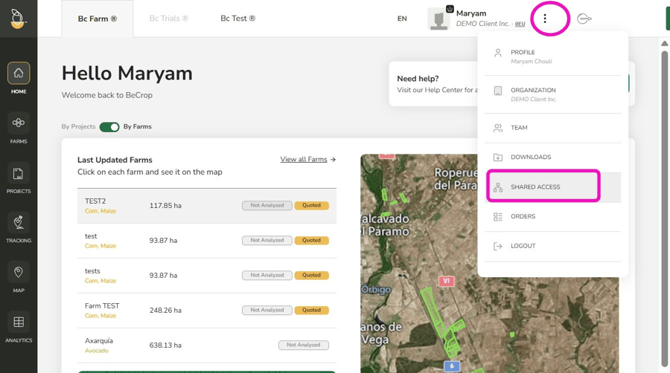Viewport: 670px width, 373px height.
Task: Change the language via the EN selector
Action: click(x=402, y=19)
